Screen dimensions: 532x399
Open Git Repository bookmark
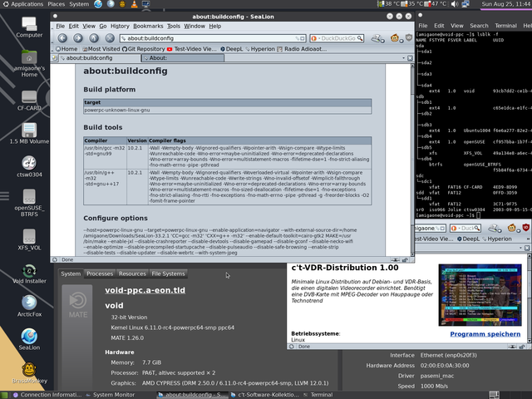click(143, 49)
